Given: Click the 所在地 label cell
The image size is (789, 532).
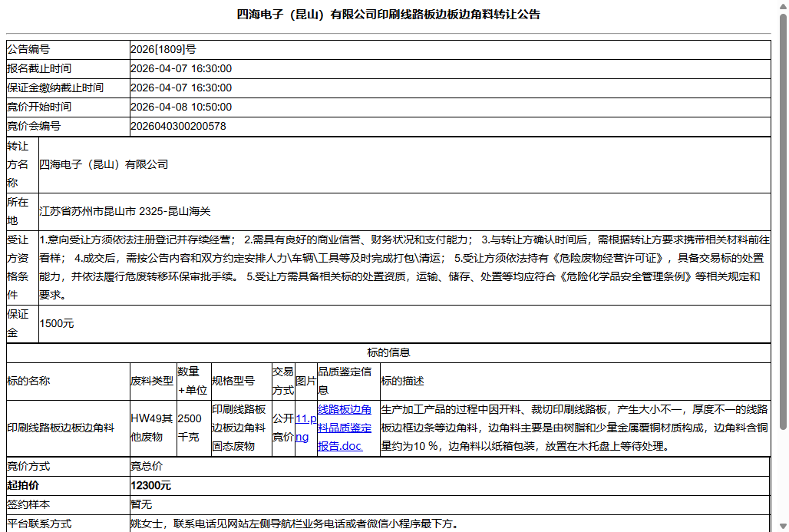Looking at the screenshot, I should [23, 211].
